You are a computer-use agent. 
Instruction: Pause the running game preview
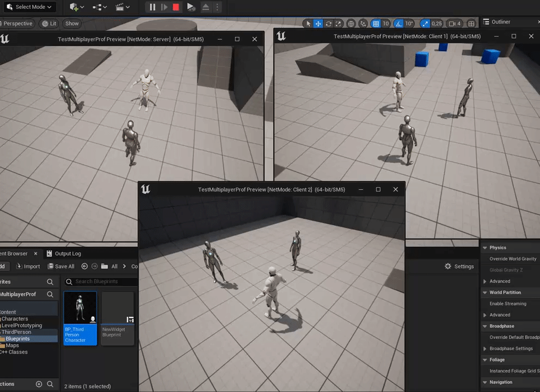(x=152, y=7)
